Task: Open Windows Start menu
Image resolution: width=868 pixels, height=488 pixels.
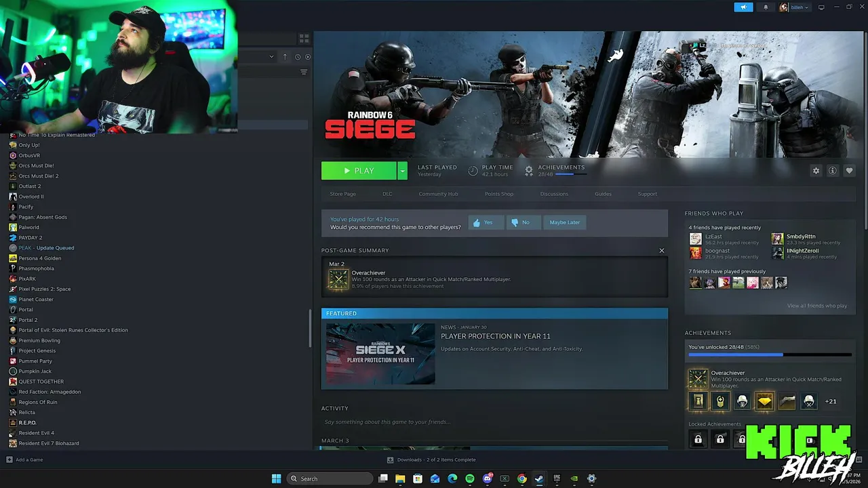Action: click(x=276, y=479)
